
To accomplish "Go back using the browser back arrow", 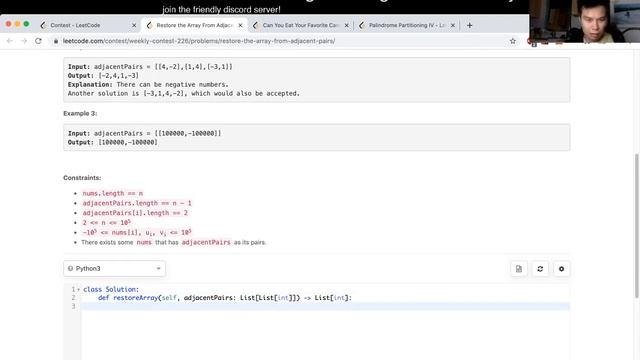I will tap(9, 41).
